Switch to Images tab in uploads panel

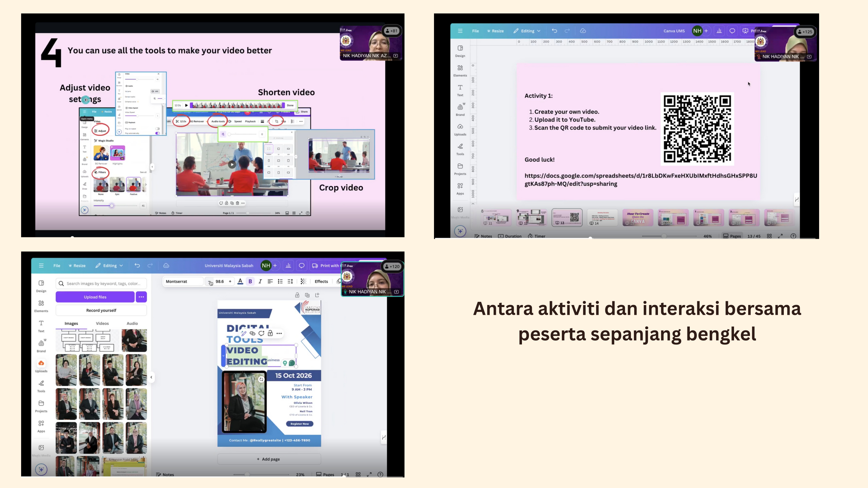(71, 323)
